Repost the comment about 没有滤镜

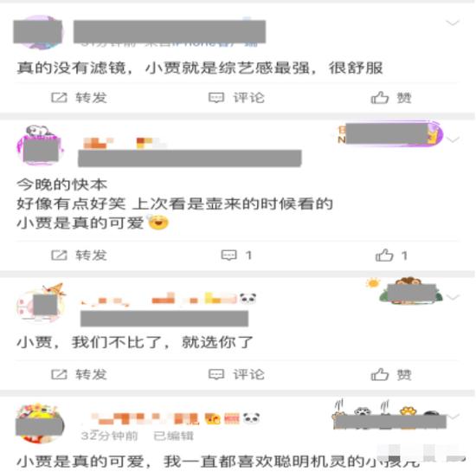(x=79, y=98)
